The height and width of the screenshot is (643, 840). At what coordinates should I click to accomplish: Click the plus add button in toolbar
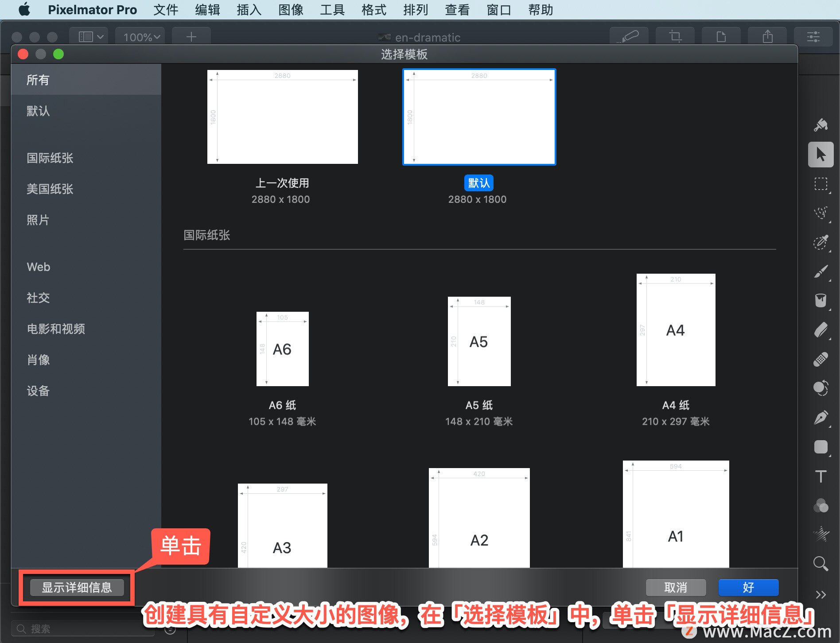(x=191, y=36)
